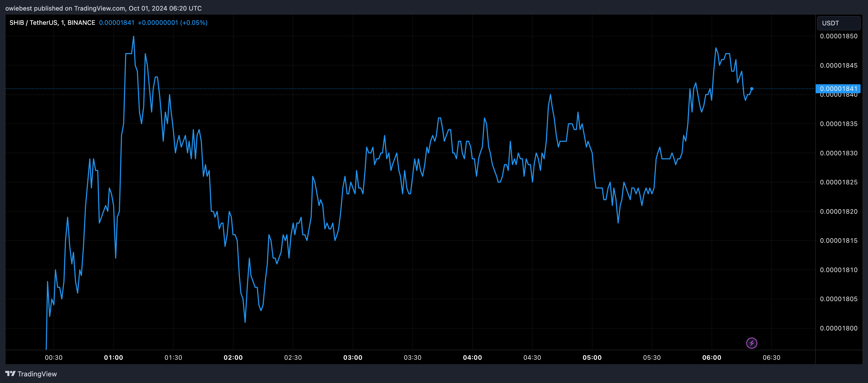The height and width of the screenshot is (383, 868).
Task: Click the 04:00 time axis label
Action: coord(472,357)
